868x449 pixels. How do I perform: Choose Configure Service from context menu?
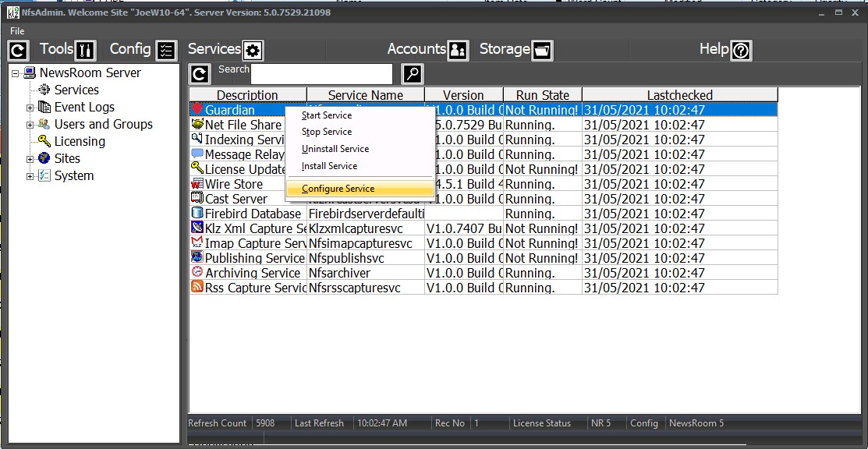pyautogui.click(x=360, y=189)
